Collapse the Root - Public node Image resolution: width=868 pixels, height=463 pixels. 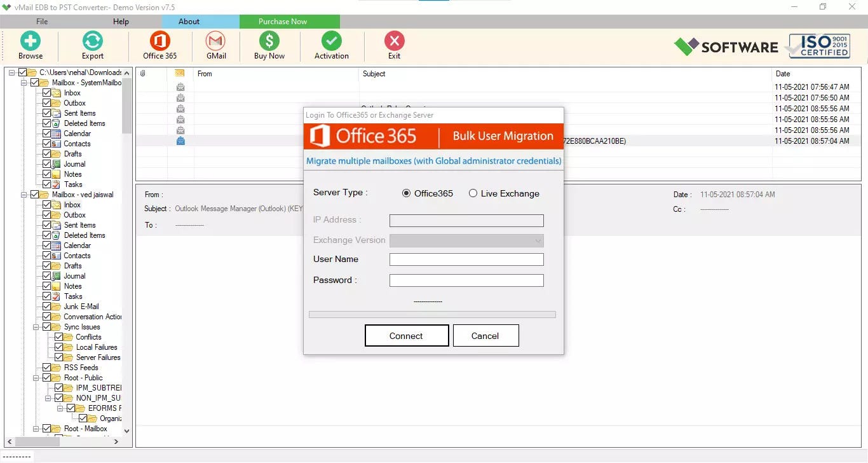click(x=36, y=378)
